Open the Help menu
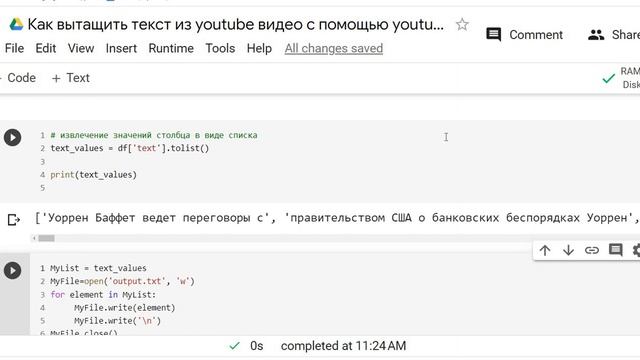This screenshot has width=640, height=360. pos(259,48)
